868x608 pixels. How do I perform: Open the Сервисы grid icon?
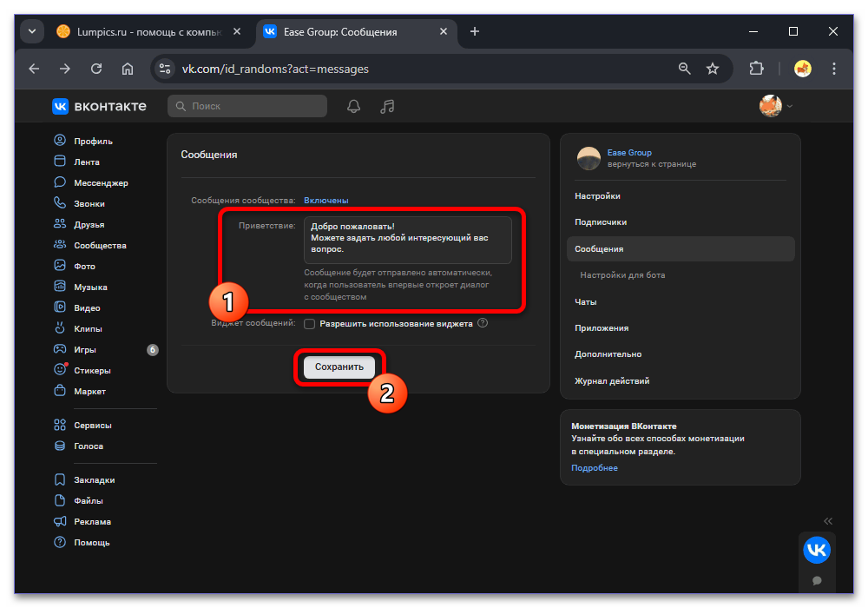[60, 425]
